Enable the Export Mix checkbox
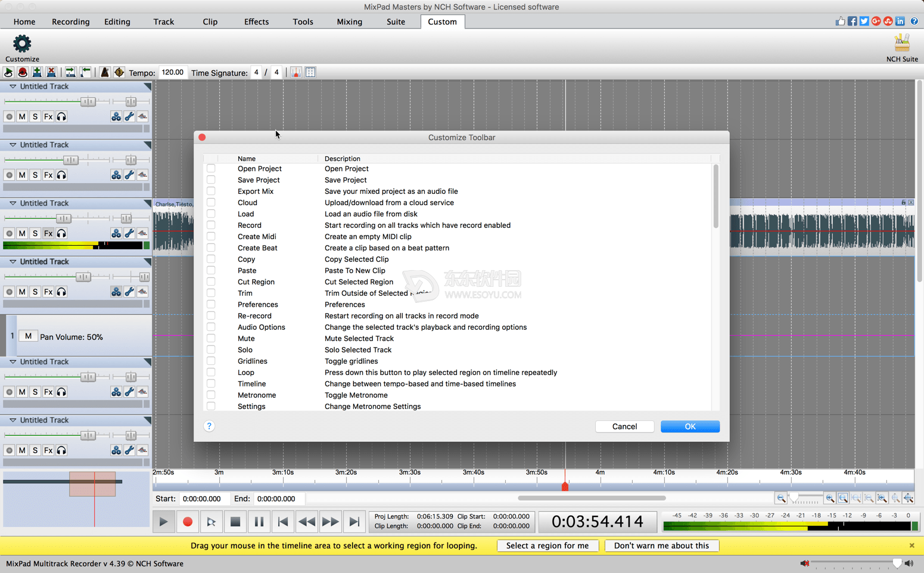 coord(211,191)
